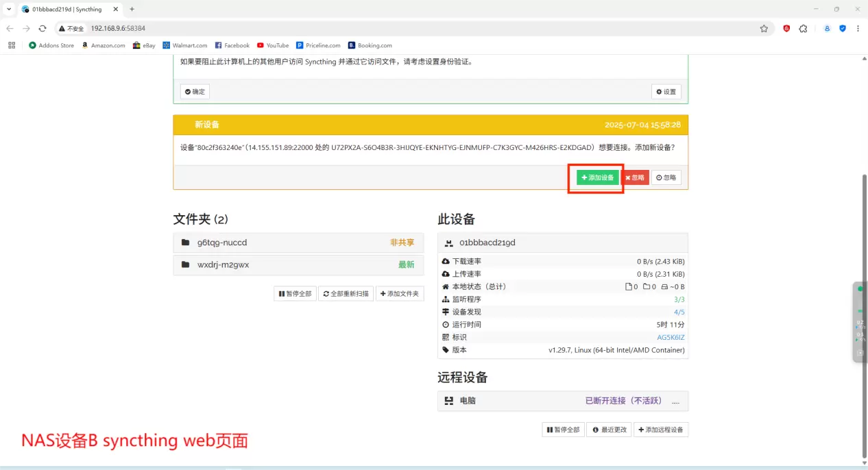This screenshot has width=868, height=470.
Task: Click the 4/5 device discovery link
Action: (679, 312)
